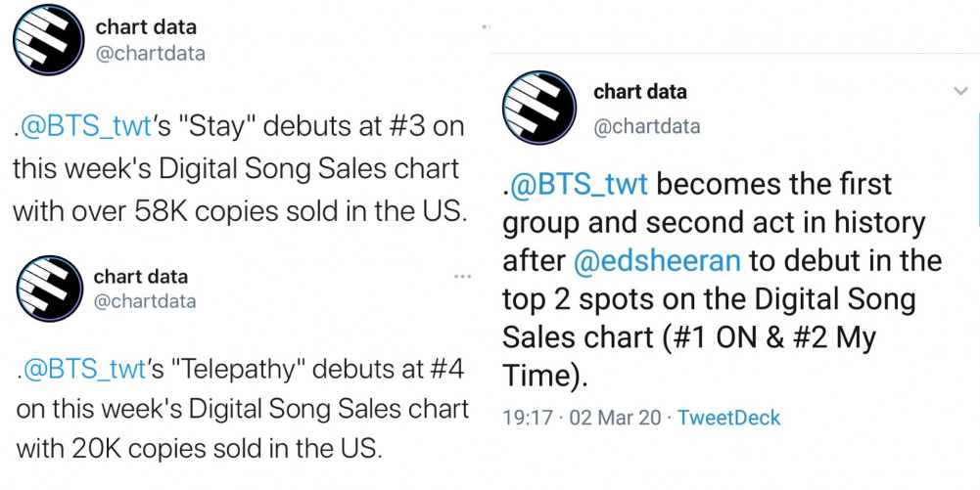Open "chart data" display name above the Ed Sheeran tweet
Viewport: 980px width, 490px height.
point(640,92)
